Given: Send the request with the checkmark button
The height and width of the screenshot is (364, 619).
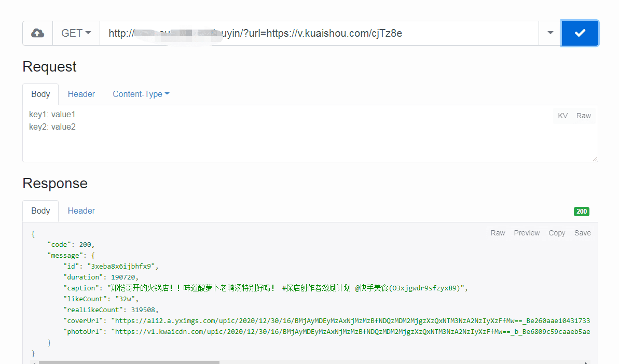Looking at the screenshot, I should [x=580, y=33].
